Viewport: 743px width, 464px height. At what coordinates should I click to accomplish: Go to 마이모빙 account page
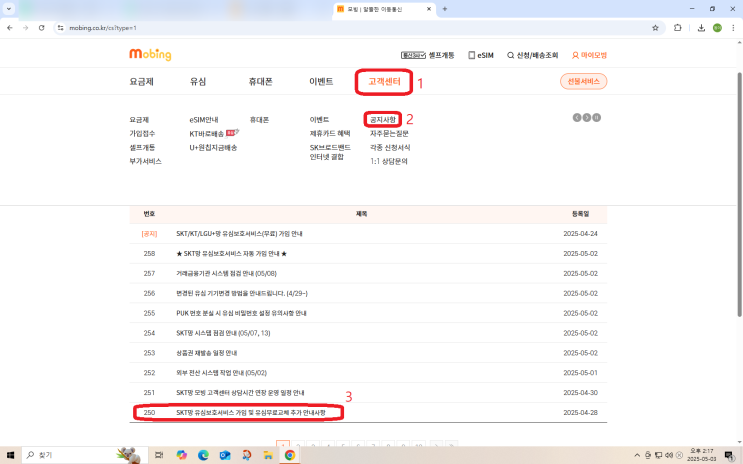(589, 55)
